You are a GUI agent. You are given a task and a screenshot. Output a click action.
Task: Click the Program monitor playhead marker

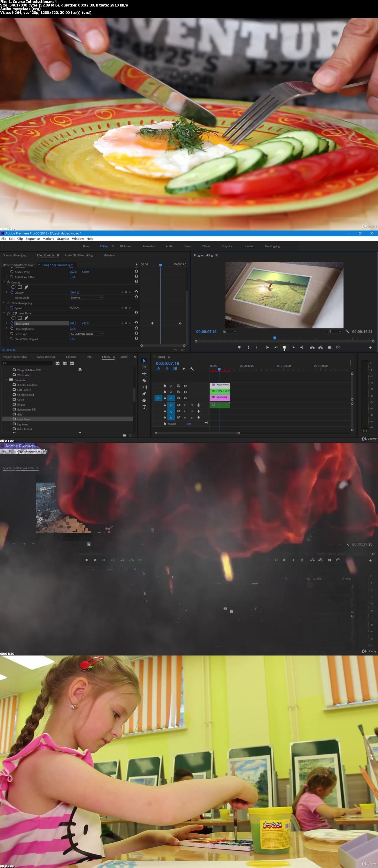[275, 338]
